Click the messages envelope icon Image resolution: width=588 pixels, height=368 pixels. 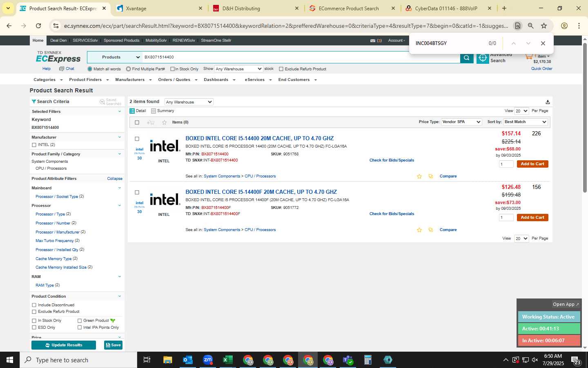[373, 40]
